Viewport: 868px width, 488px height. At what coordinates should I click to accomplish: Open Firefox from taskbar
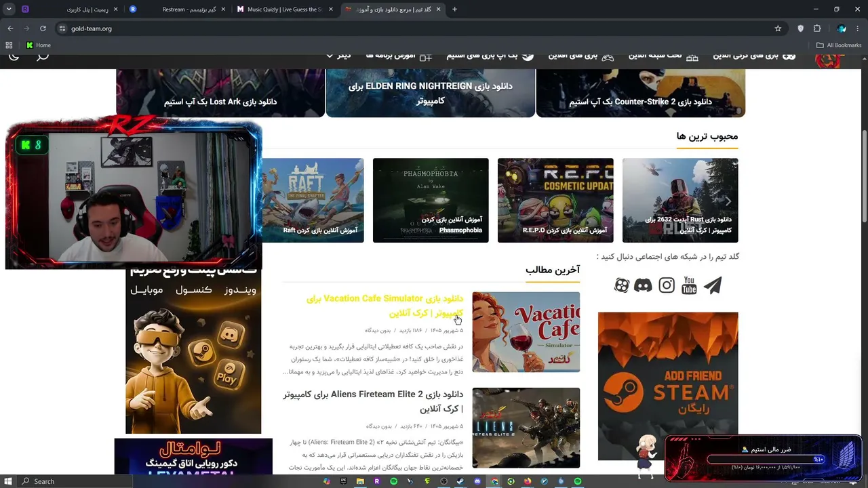point(528,481)
